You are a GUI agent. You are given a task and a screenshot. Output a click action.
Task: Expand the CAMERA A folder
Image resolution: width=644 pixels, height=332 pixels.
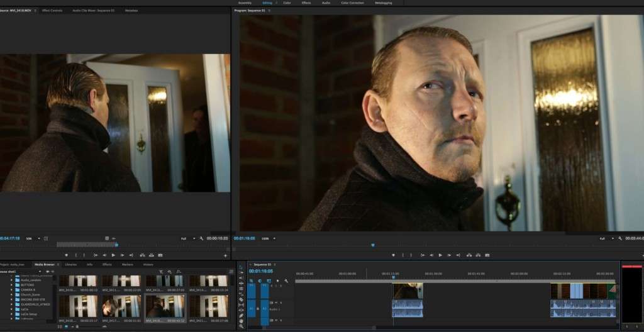(x=11, y=290)
